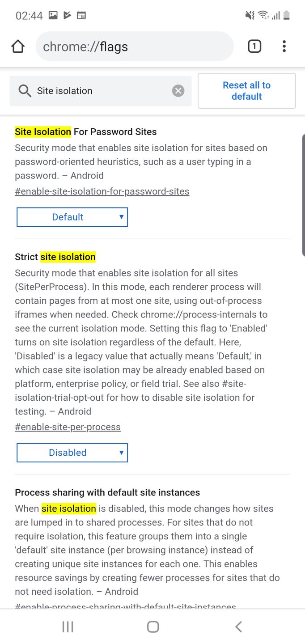Clear the flags search text
The width and height of the screenshot is (305, 644).
point(178,91)
